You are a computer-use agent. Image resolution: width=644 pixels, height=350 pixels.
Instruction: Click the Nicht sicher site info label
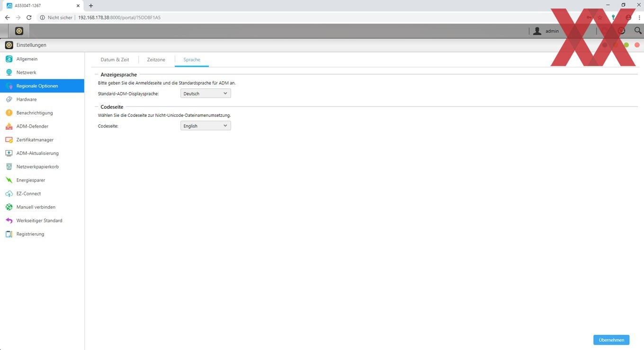(56, 17)
